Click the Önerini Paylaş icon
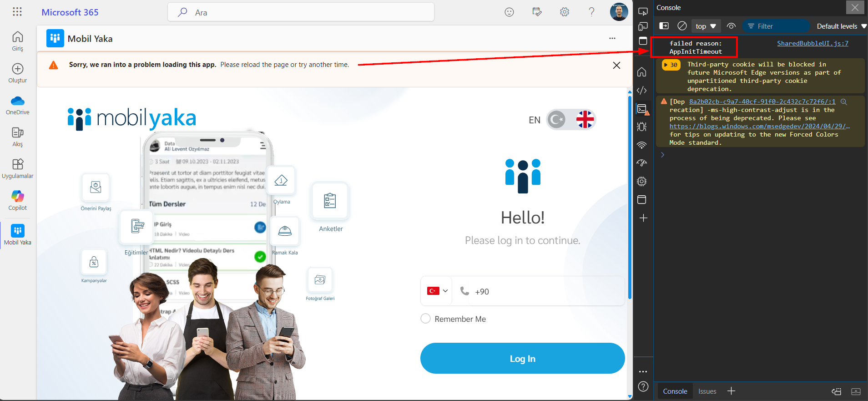 pos(96,187)
